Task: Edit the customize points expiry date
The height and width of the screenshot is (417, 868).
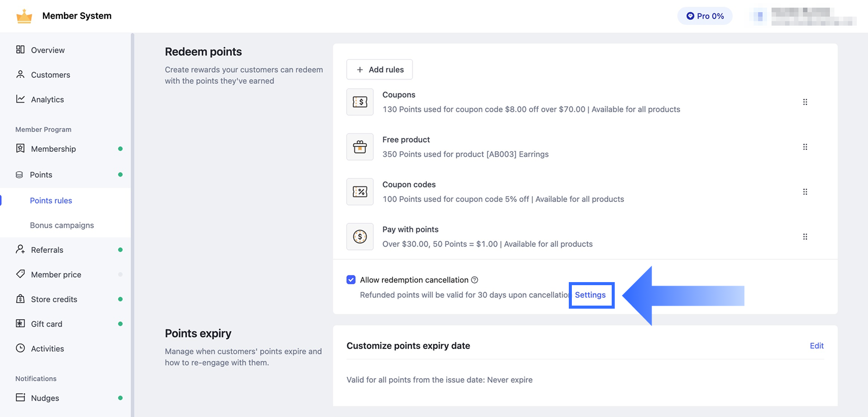Action: 816,345
